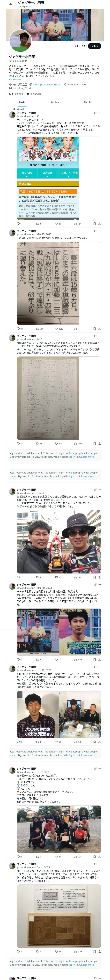The image size is (110, 980).
Task: Open the Grok icon beside profile search
Action: 77,46
